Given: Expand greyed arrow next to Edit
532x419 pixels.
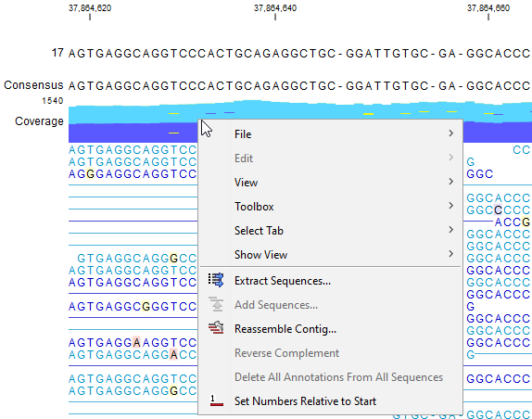Looking at the screenshot, I should click(451, 158).
